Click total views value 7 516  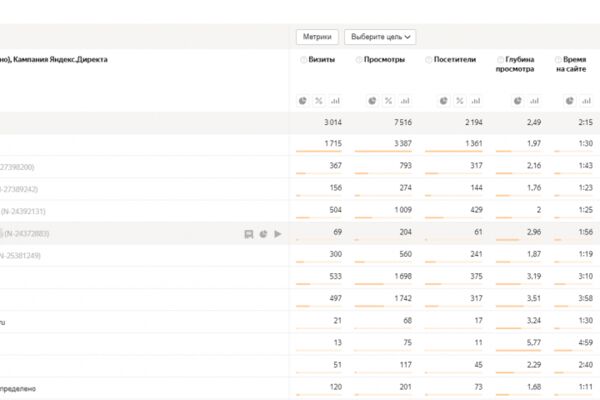point(403,122)
